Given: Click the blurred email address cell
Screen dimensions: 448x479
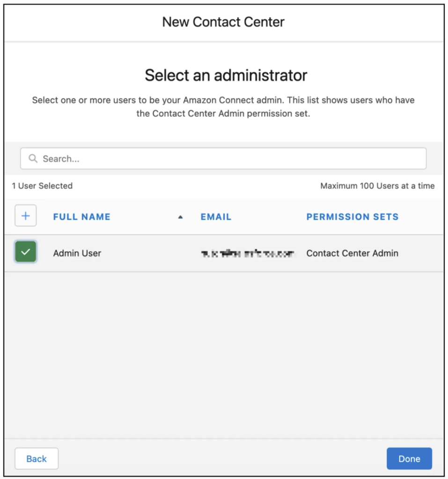Looking at the screenshot, I should pos(248,254).
